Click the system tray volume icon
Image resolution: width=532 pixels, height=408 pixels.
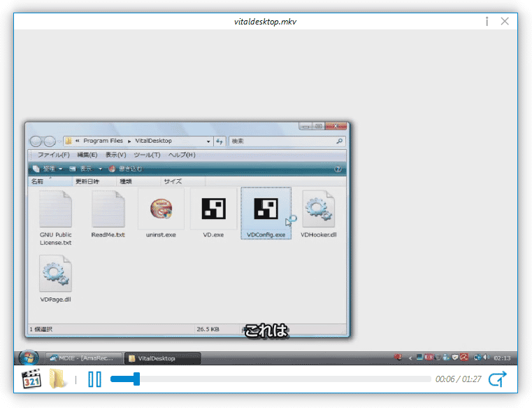[x=487, y=358]
